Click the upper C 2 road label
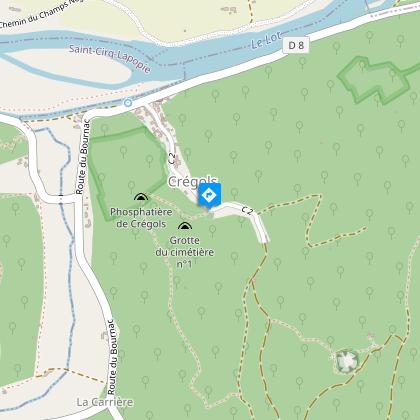The image size is (420, 420). (172, 158)
